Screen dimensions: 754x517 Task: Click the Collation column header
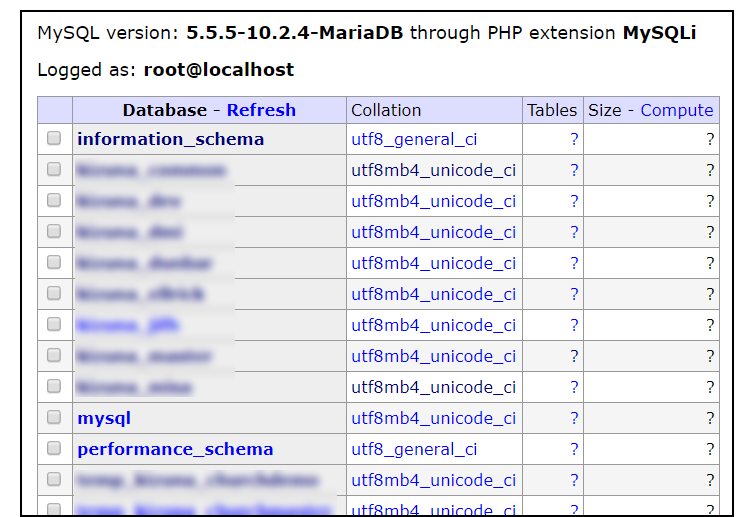386,110
